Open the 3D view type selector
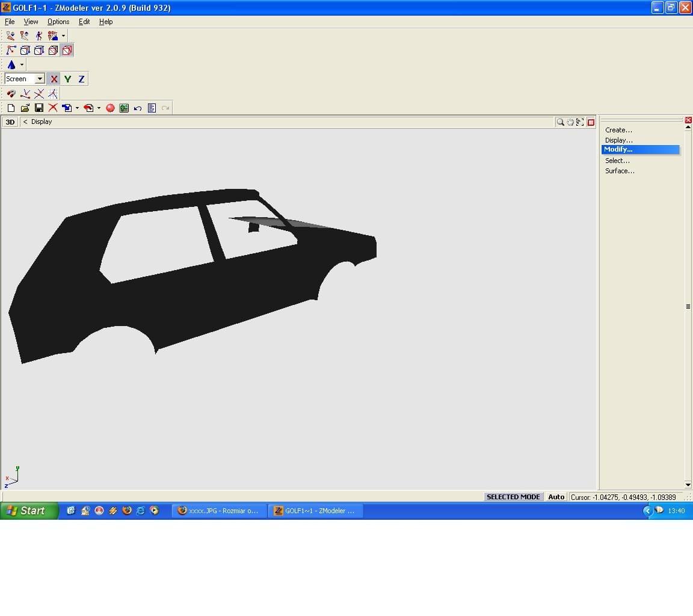The width and height of the screenshot is (693, 616). click(10, 122)
